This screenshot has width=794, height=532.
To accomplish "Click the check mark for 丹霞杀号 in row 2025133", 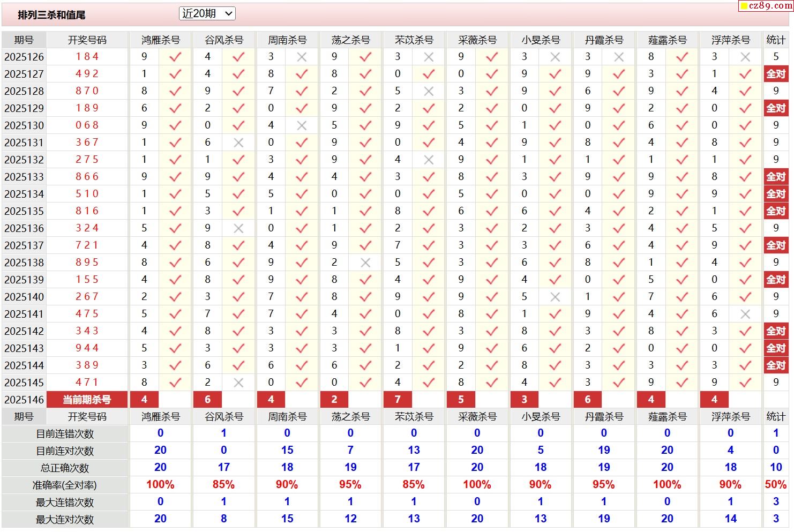I will pyautogui.click(x=619, y=177).
